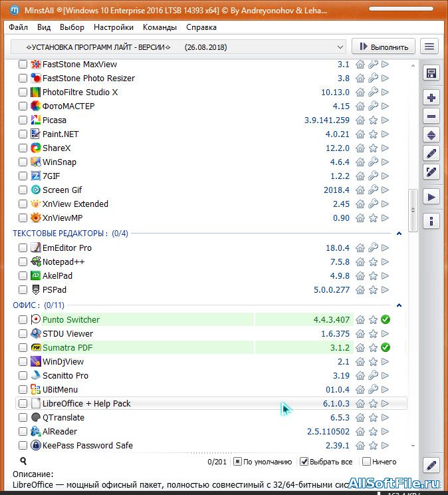Click PhotoFiltre Studio X version 10.13.0
This screenshot has height=495, width=448.
coord(335,92)
